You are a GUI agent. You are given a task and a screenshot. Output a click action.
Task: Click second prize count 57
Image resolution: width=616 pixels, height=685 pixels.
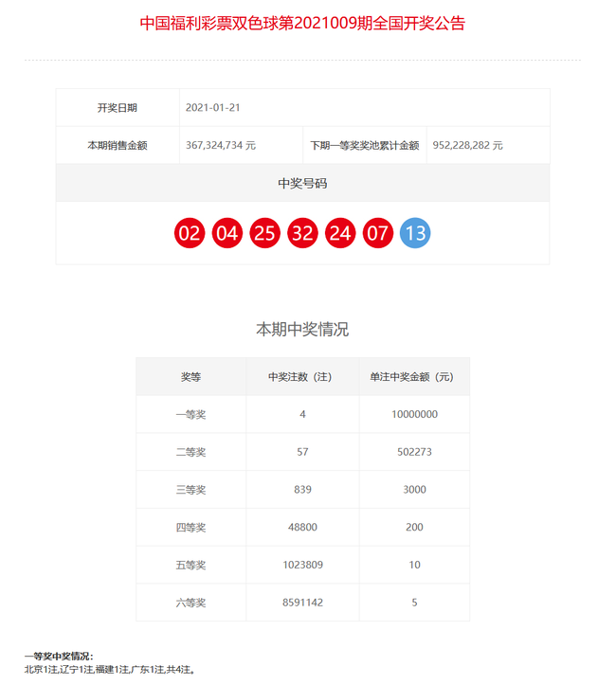[302, 452]
